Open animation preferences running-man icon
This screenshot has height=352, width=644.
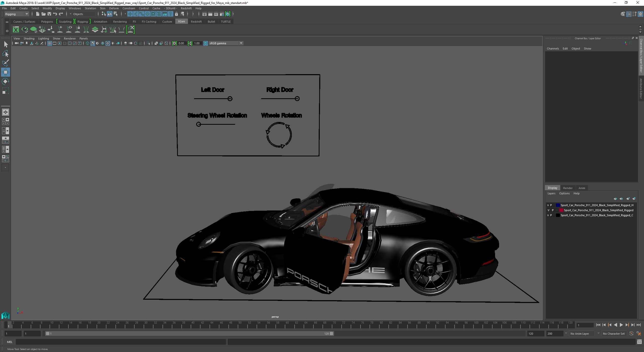coord(638,334)
